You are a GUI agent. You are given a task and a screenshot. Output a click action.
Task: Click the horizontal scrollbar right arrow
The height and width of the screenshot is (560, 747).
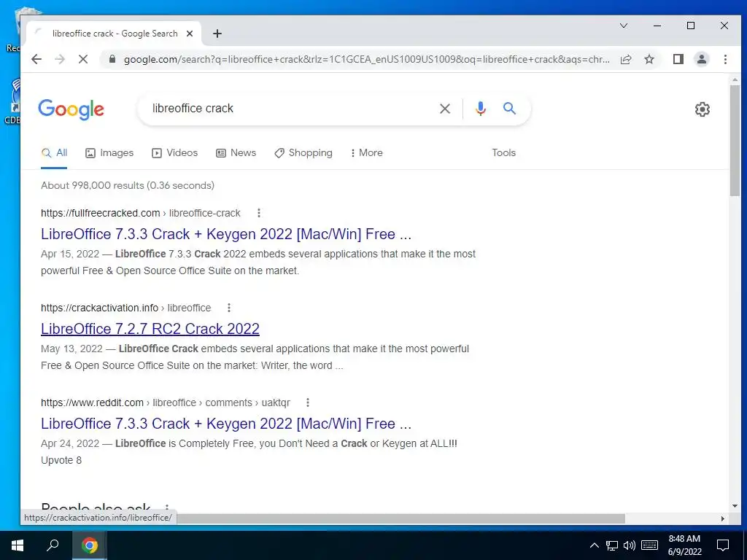coord(723,518)
